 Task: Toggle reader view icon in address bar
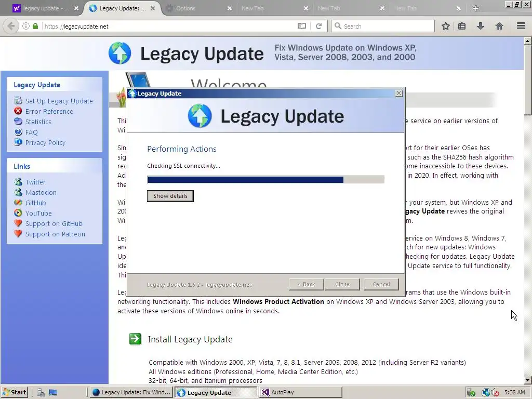point(302,26)
